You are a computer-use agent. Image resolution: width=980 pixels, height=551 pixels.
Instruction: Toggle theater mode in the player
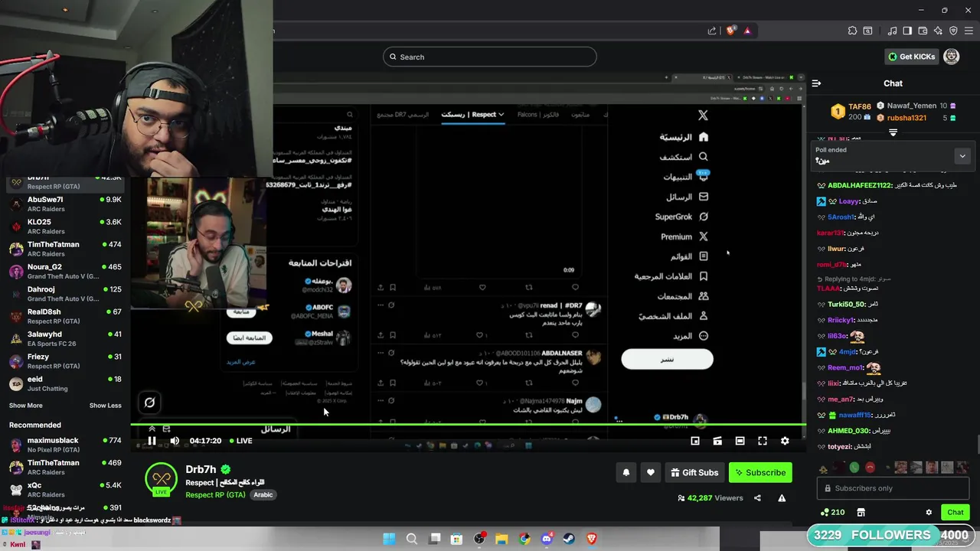click(740, 441)
